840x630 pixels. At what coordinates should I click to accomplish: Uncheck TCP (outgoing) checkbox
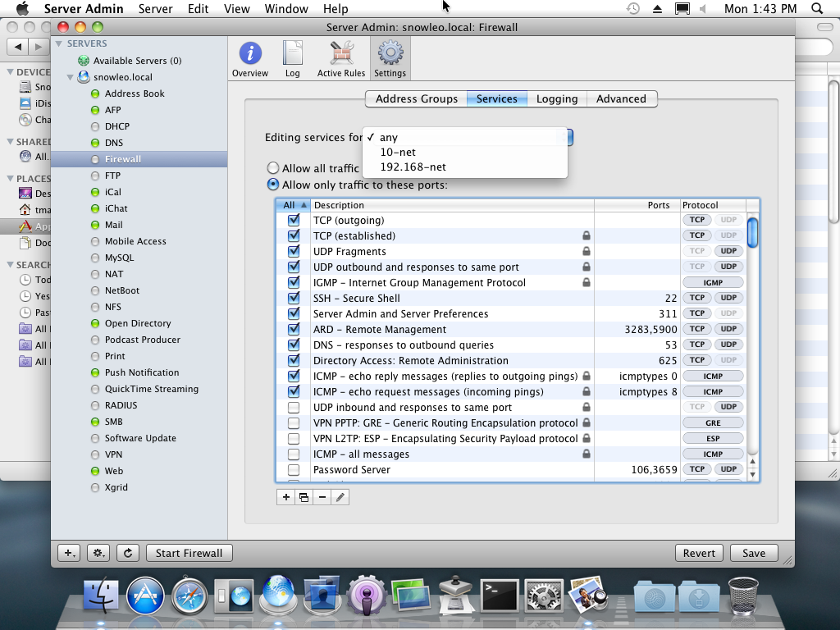tap(294, 220)
